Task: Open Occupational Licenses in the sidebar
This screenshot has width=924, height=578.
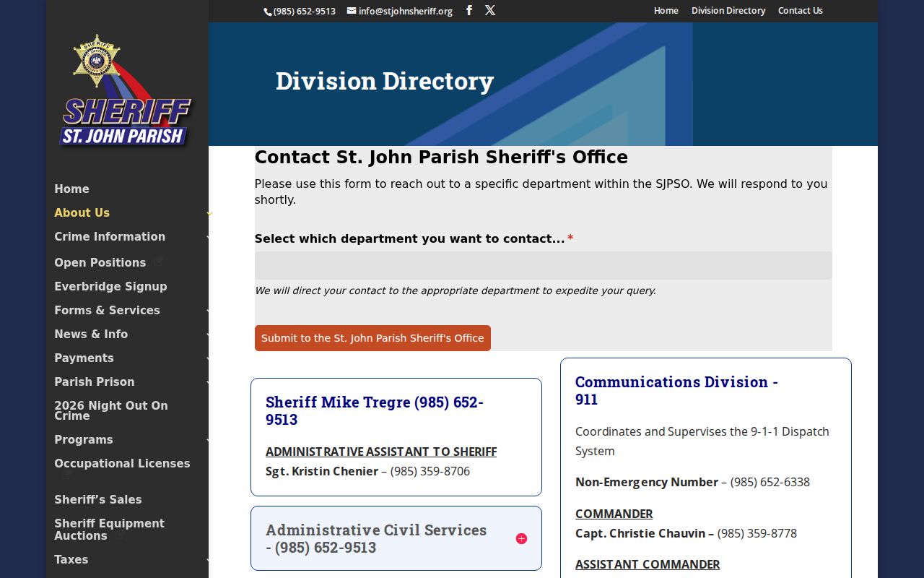Action: [x=122, y=464]
